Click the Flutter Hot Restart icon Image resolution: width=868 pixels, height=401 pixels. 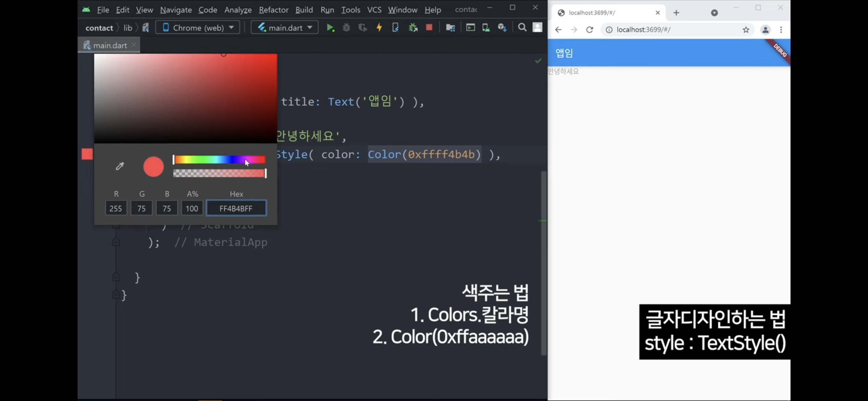395,28
